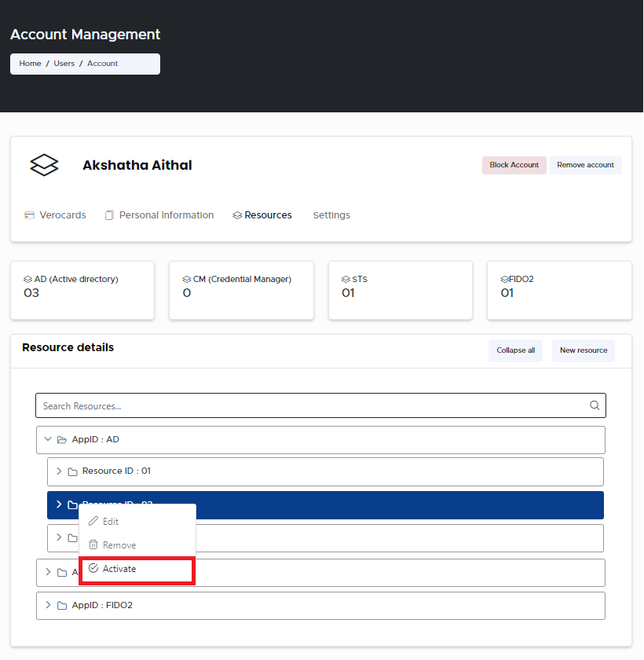
Task: Click the Collapse all button
Action: pos(515,350)
